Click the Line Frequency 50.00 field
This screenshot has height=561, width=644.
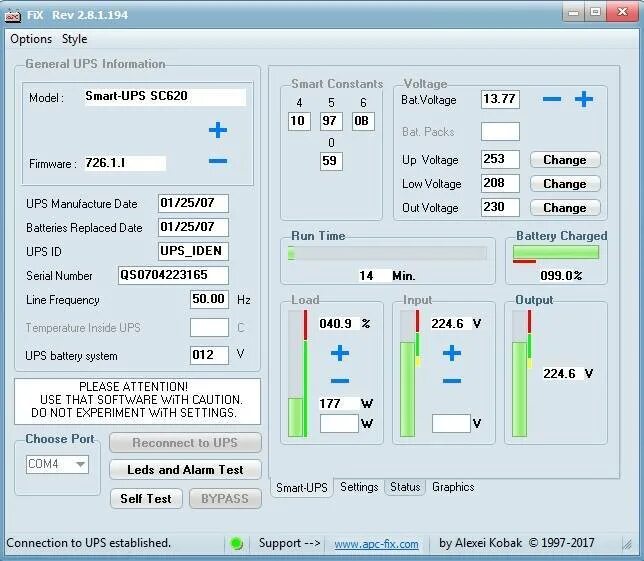209,299
